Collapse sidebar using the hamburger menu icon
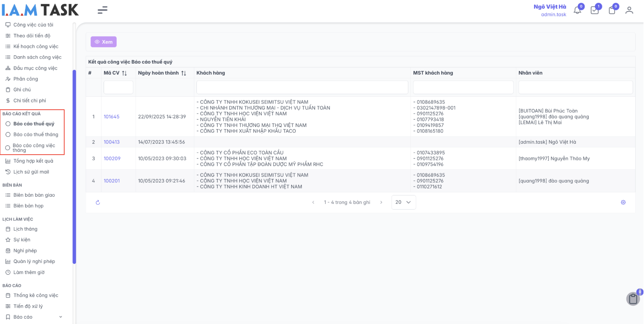 coord(102,10)
